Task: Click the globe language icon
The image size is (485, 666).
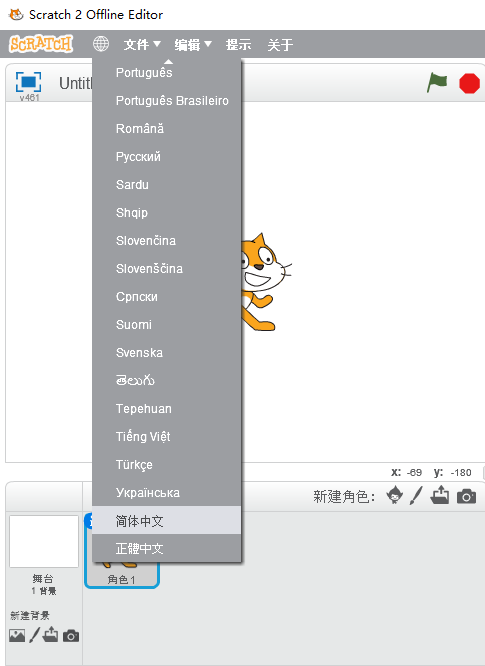Action: 101,44
